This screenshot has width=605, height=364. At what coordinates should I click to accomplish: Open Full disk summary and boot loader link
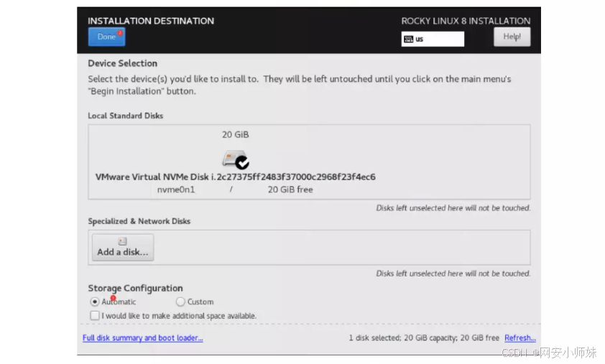[142, 338]
